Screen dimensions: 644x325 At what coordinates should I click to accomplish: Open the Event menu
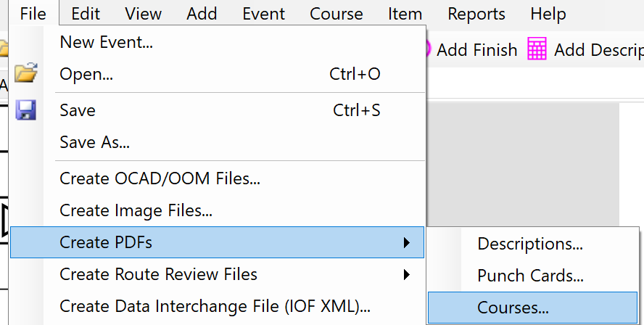tap(264, 14)
